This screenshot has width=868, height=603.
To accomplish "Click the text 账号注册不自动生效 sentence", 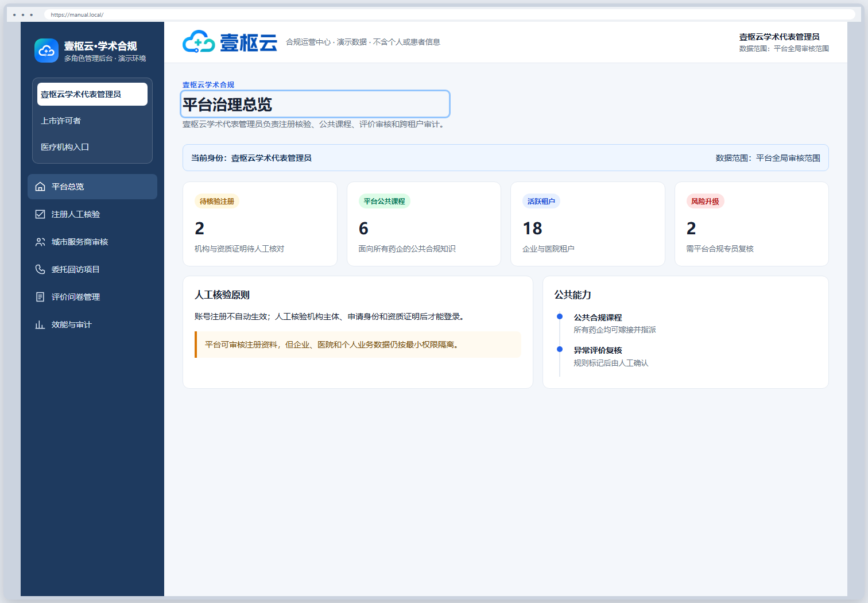I will 330,316.
